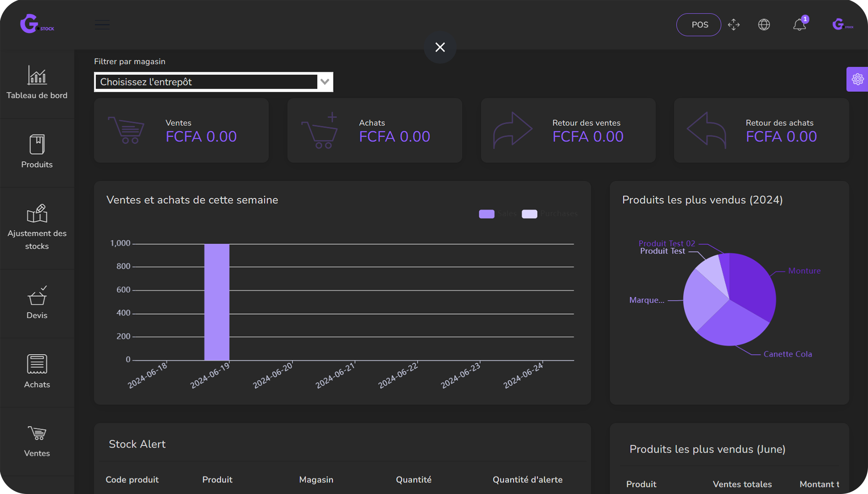Open the settings gear panel
868x494 pixels.
click(x=857, y=79)
